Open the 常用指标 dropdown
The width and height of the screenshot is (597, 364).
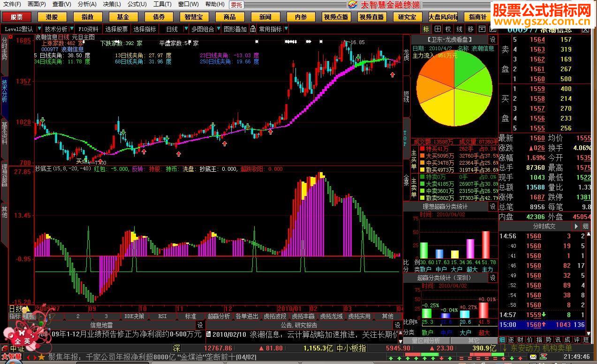(286, 29)
